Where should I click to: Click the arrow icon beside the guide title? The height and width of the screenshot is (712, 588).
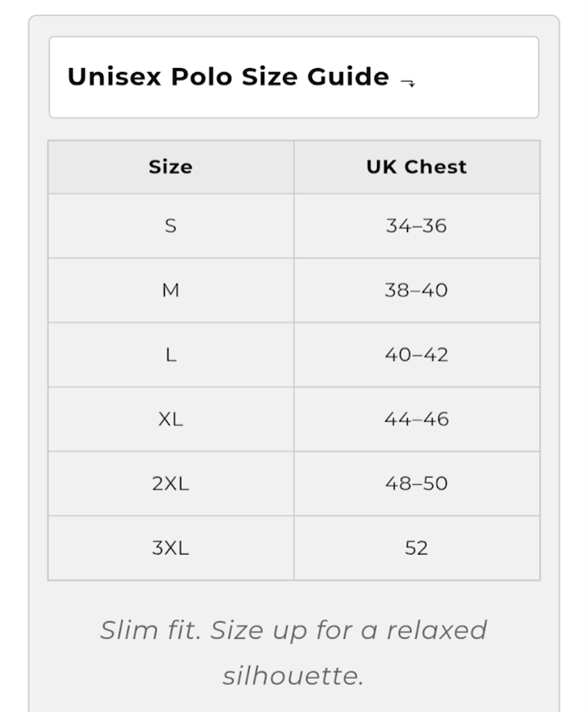click(x=408, y=81)
